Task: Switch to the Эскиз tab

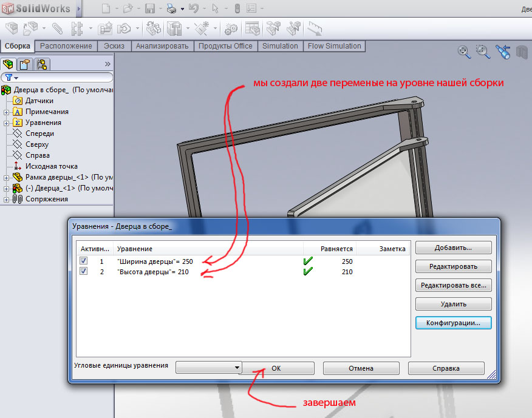Action: coord(114,46)
